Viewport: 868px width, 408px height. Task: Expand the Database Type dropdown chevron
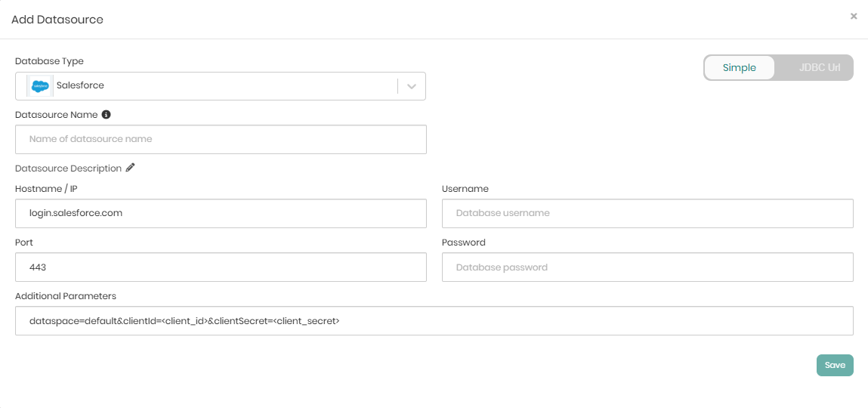pyautogui.click(x=412, y=86)
